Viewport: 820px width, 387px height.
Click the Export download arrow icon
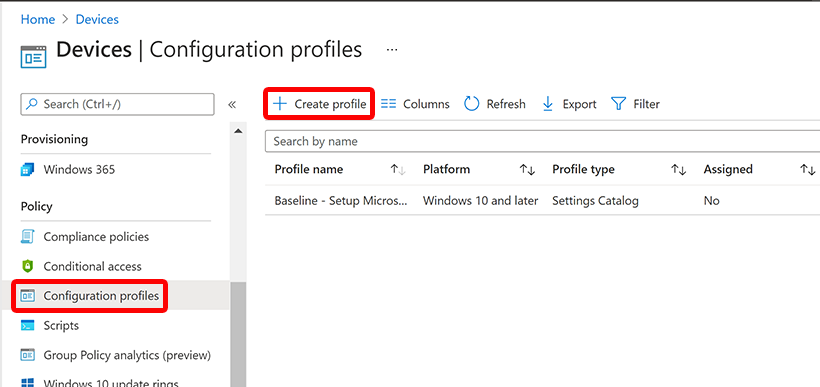548,104
